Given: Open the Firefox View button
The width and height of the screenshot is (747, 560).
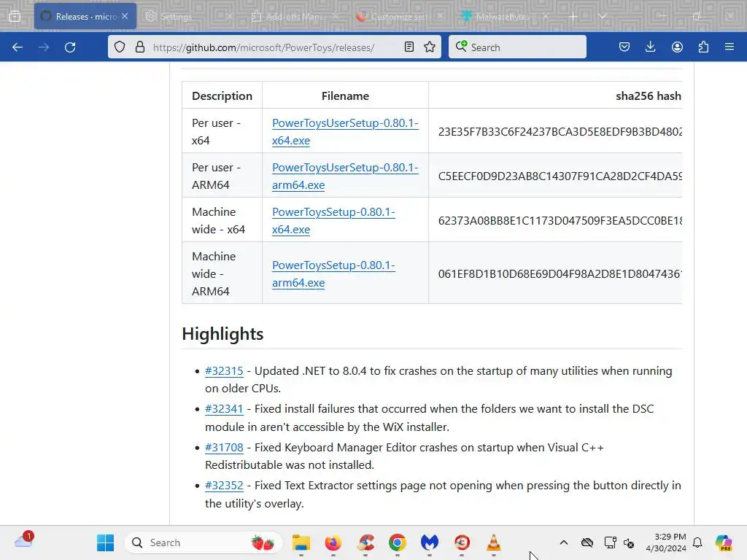Looking at the screenshot, I should tap(15, 16).
